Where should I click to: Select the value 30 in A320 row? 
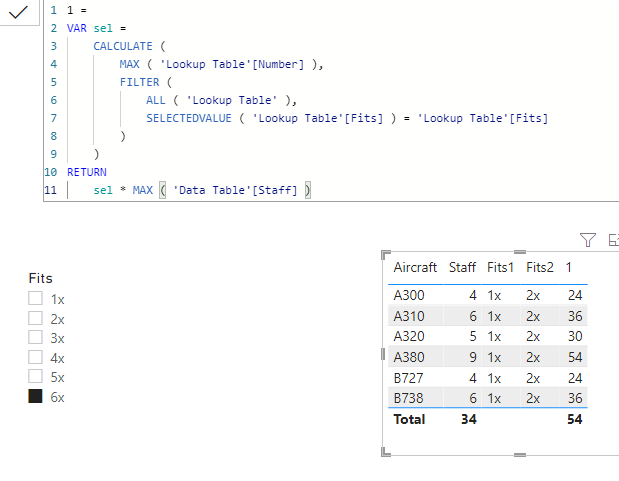click(575, 336)
